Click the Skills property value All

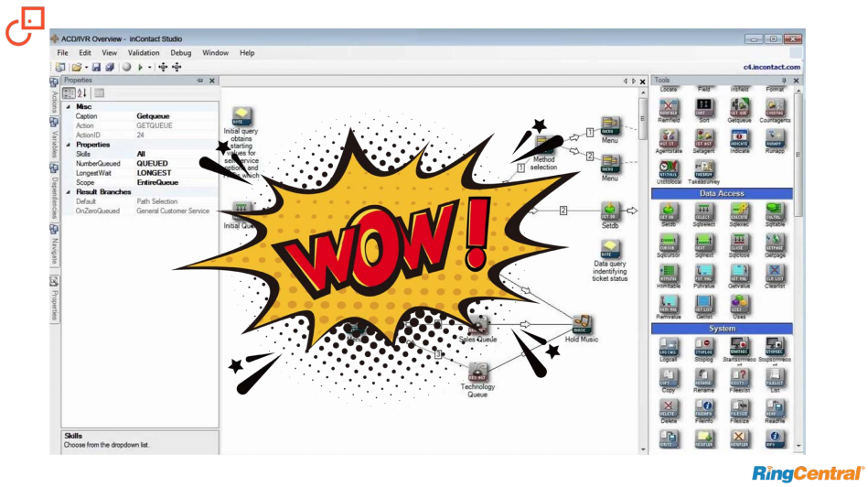[x=141, y=154]
